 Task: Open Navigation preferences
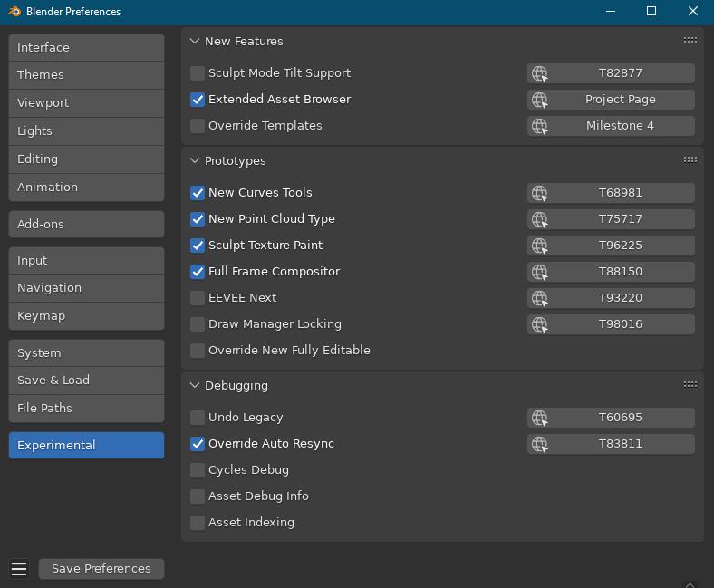(86, 288)
